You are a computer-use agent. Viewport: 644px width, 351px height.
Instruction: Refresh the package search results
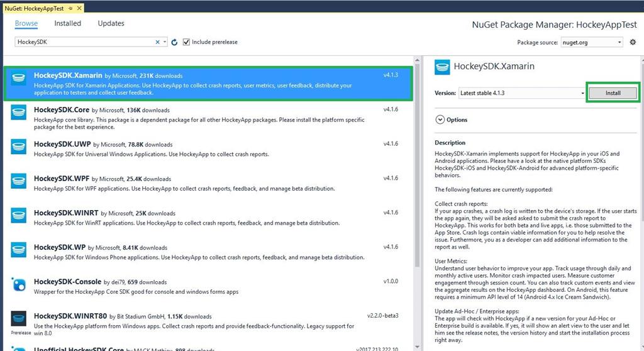pyautogui.click(x=174, y=42)
